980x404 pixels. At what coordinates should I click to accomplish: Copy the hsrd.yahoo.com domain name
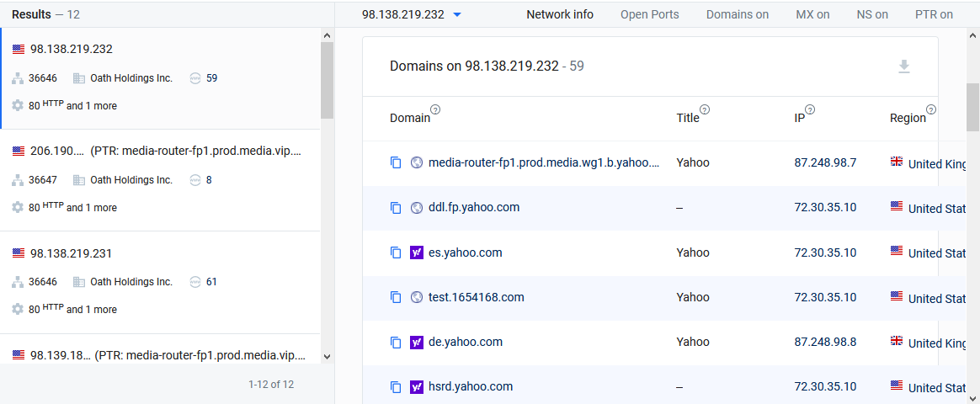click(396, 387)
